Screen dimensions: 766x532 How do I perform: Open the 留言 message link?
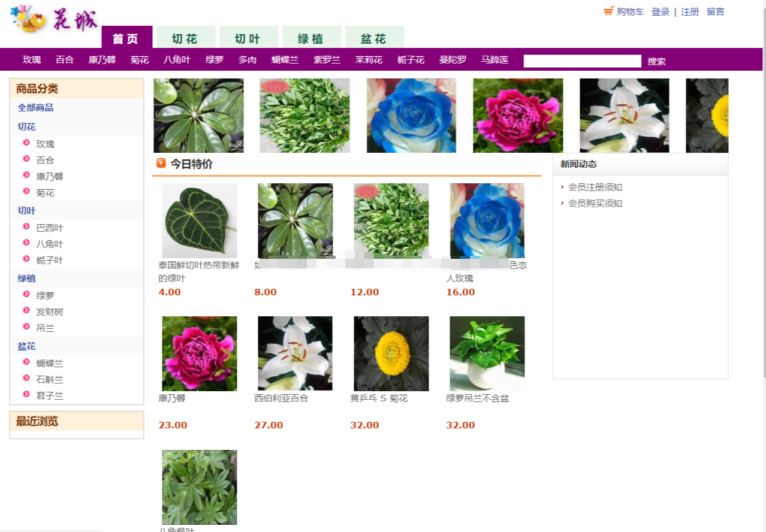(715, 11)
